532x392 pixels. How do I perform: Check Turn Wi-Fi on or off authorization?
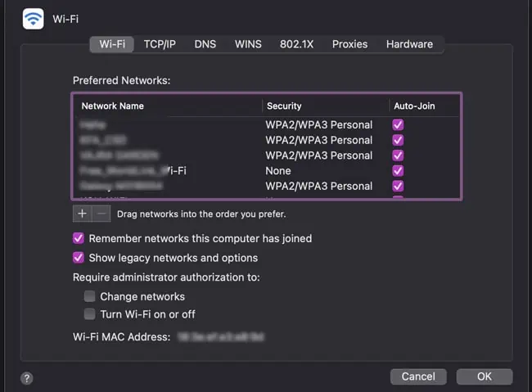(x=90, y=314)
